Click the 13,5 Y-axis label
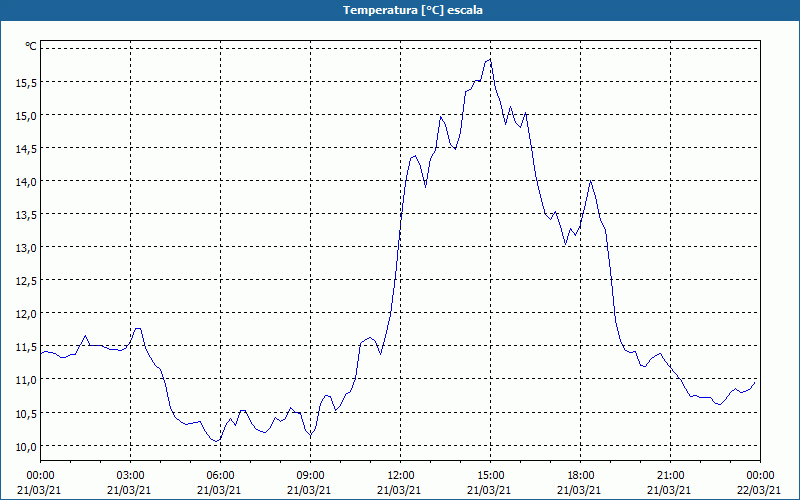This screenshot has height=500, width=800. [27, 215]
